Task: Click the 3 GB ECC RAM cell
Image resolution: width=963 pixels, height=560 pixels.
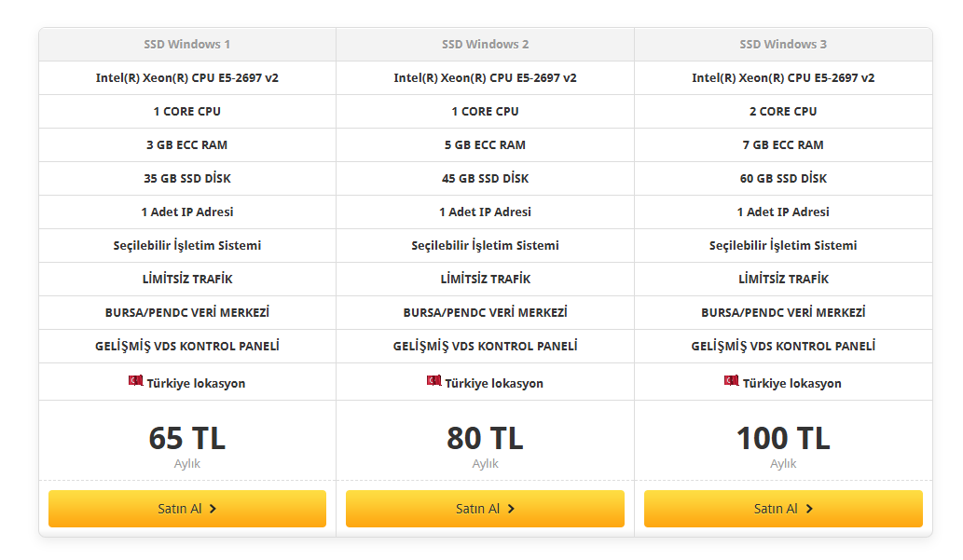Action: click(x=187, y=145)
